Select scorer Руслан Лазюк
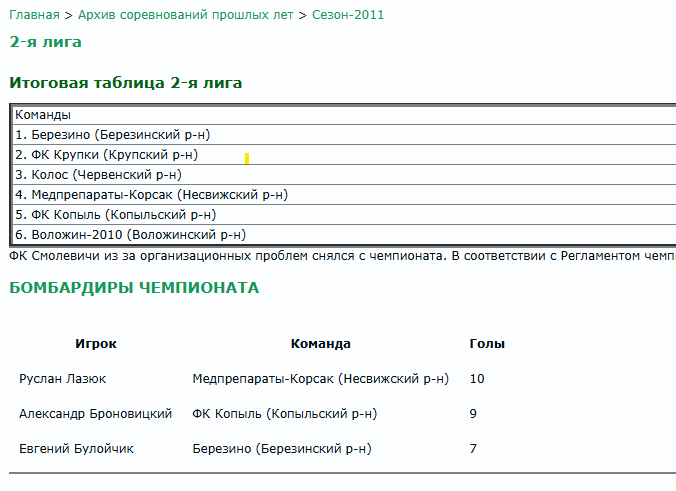This screenshot has width=676, height=491. click(x=63, y=379)
